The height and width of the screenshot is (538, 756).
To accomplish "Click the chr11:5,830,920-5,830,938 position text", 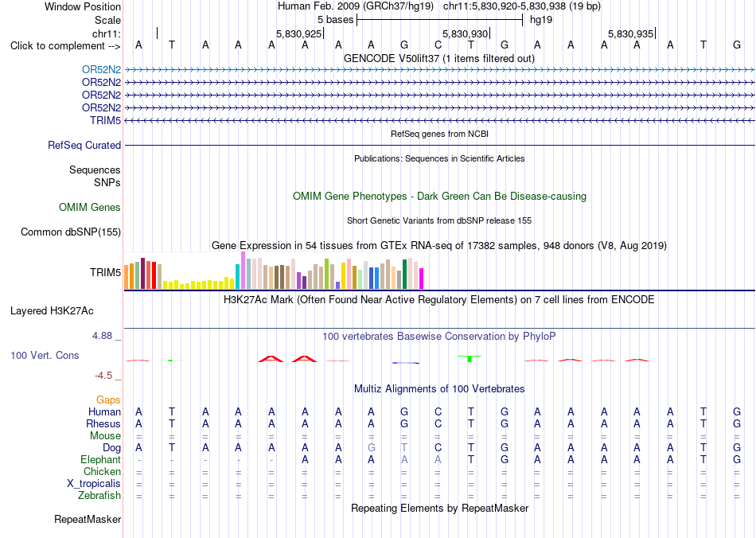I will tap(522, 6).
